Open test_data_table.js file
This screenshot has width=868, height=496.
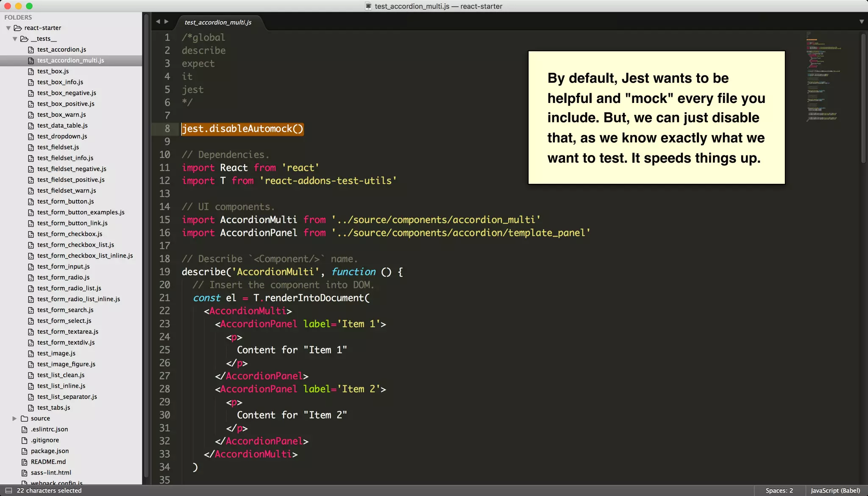[62, 126]
